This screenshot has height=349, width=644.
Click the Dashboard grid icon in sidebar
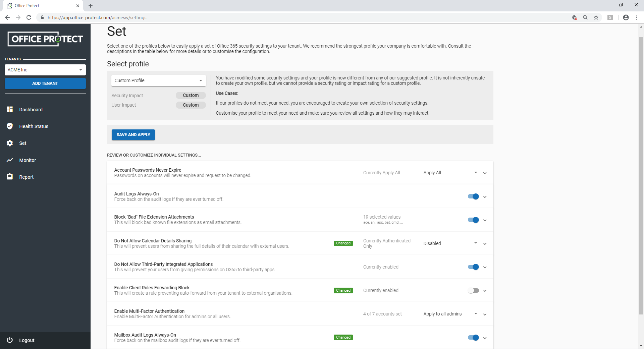tap(10, 110)
